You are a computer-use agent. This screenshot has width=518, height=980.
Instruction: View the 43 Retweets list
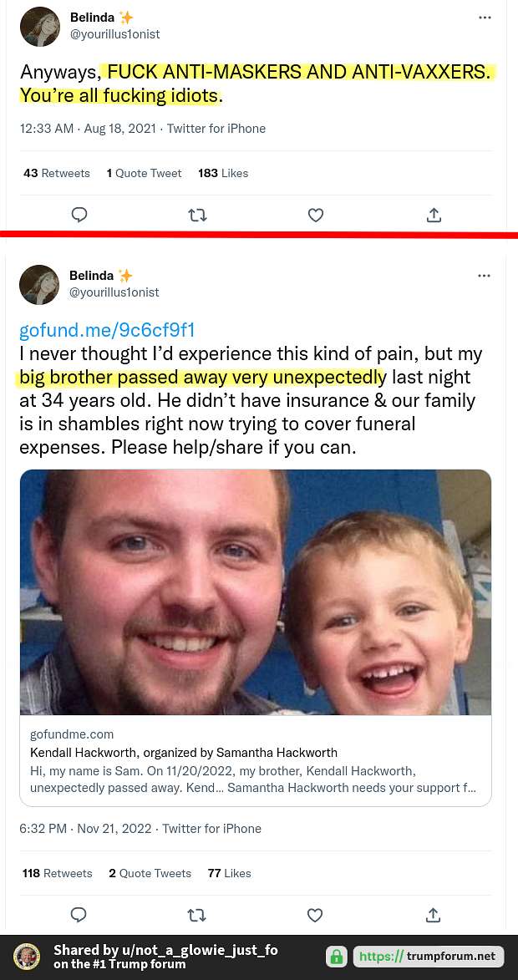coord(56,173)
